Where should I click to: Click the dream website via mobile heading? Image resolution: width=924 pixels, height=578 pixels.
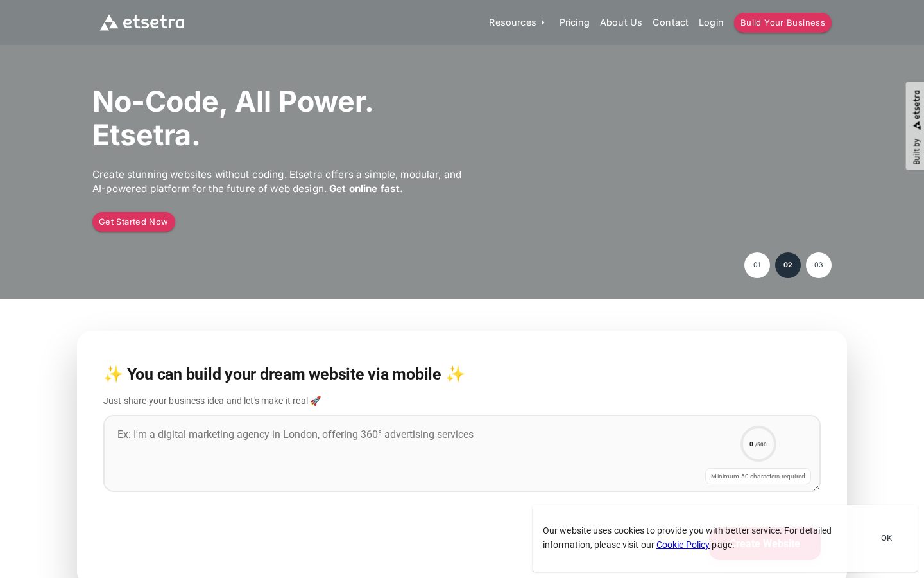tap(284, 374)
